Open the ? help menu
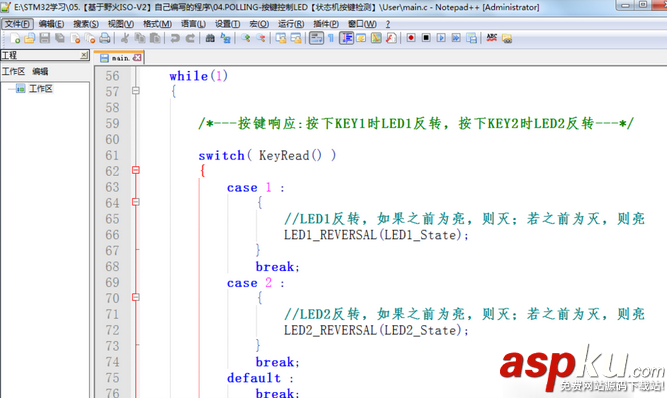The image size is (670, 398). pos(388,24)
